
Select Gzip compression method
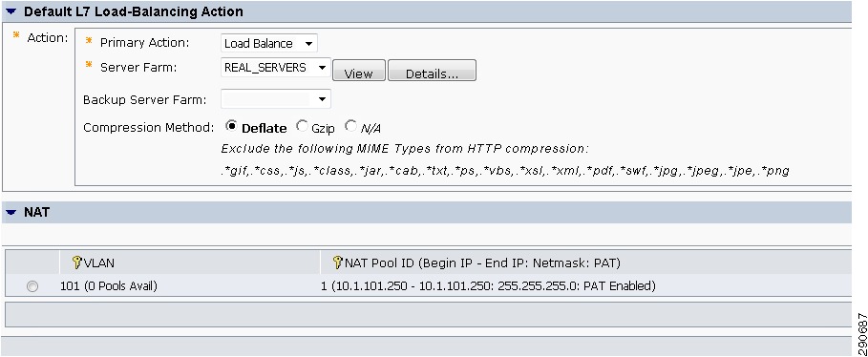tap(302, 126)
